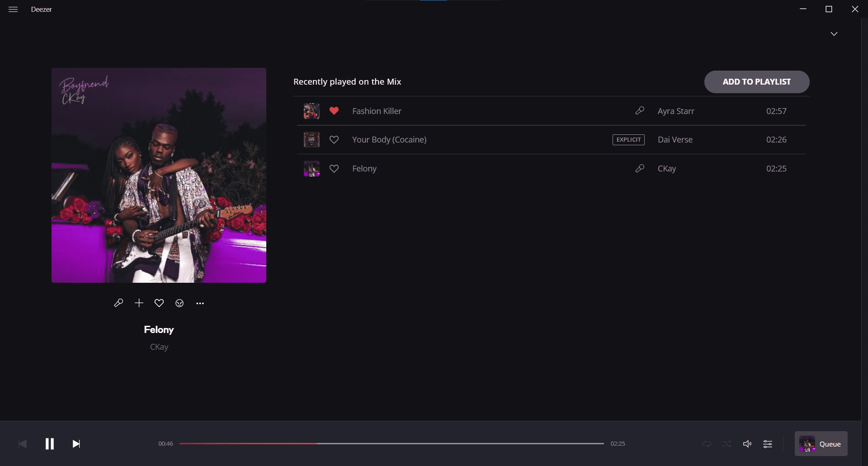Screen dimensions: 868x466
Task: Click ADD TO PLAYLIST button
Action: (757, 82)
